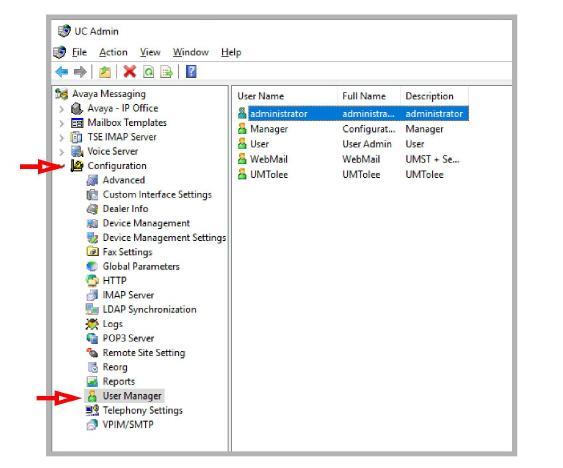This screenshot has width=563, height=468.
Task: Click the Back arrow toolbar icon
Action: click(62, 71)
